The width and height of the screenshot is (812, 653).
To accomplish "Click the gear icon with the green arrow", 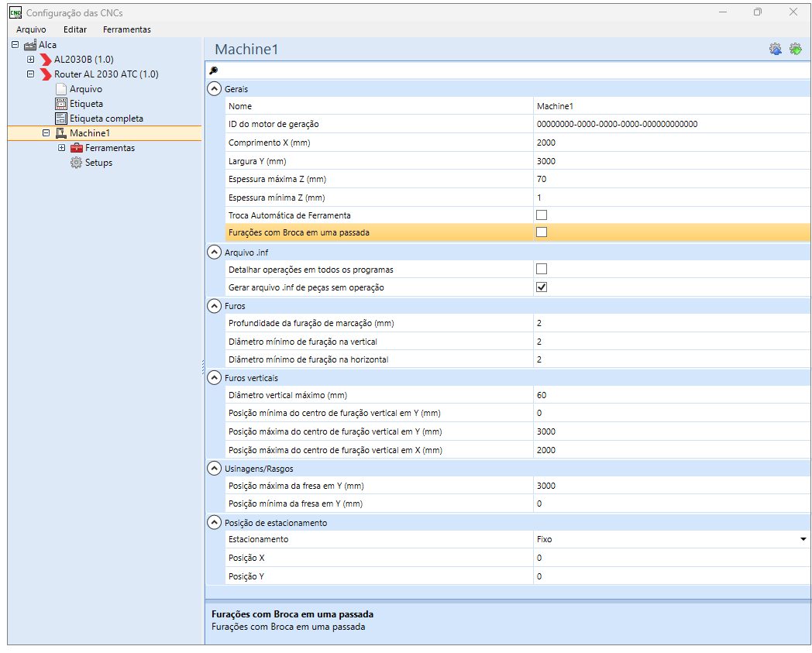I will [x=796, y=50].
